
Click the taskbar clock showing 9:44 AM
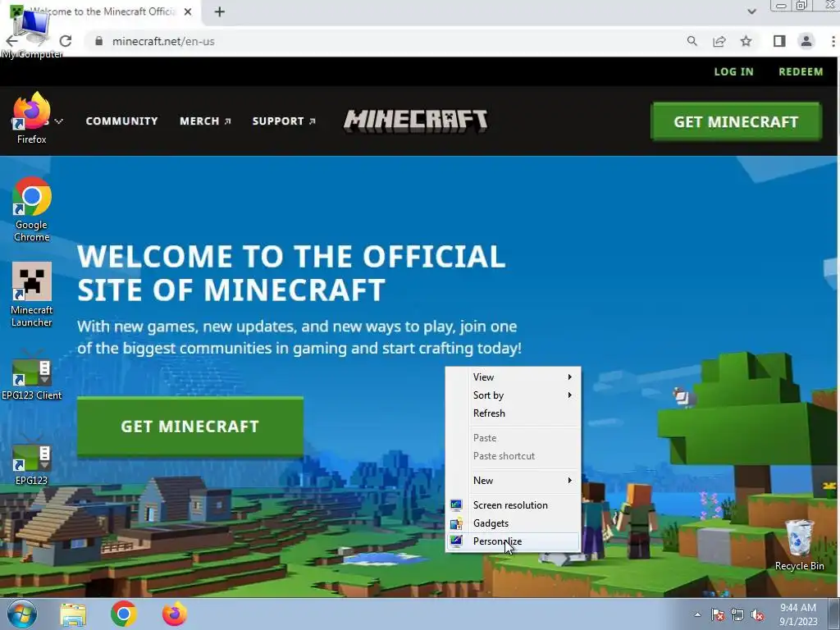pos(798,614)
